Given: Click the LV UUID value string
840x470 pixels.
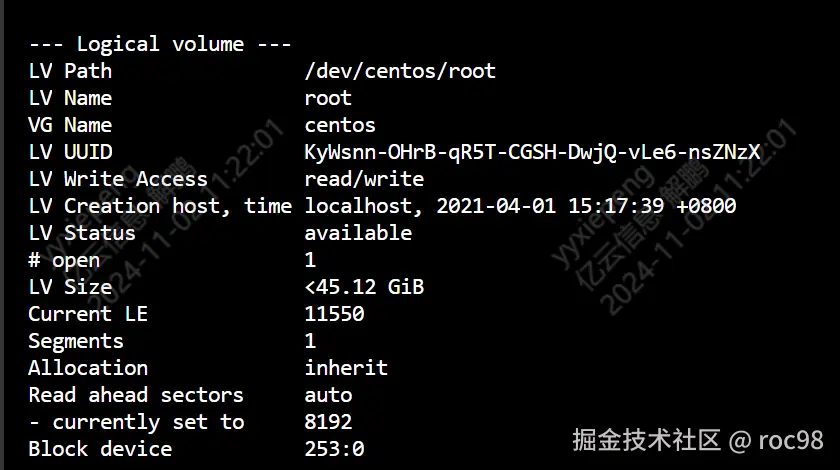Looking at the screenshot, I should coord(532,152).
